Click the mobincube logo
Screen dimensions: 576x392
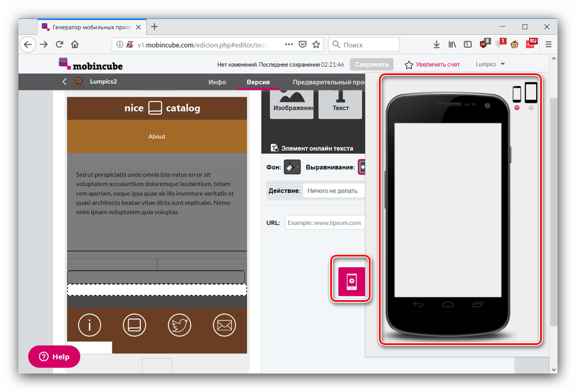[90, 64]
